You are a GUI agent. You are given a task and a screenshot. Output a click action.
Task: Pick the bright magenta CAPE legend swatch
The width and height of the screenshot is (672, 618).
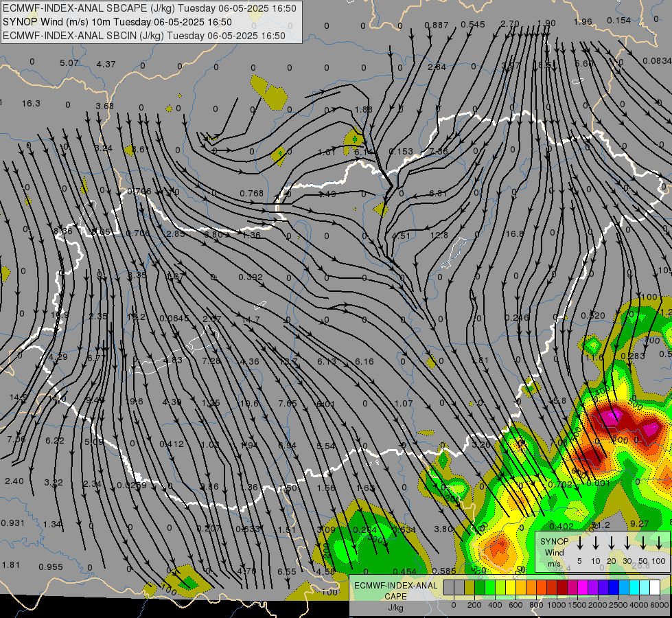pyautogui.click(x=583, y=588)
